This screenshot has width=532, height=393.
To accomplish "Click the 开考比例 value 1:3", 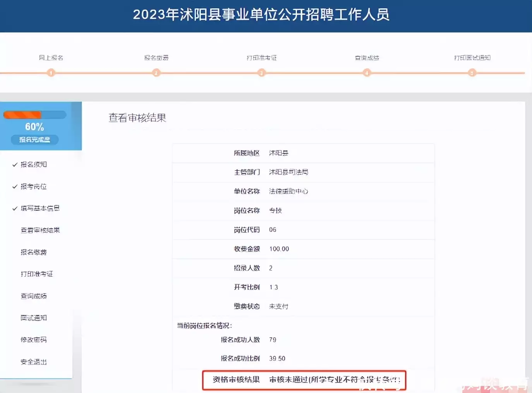I will [x=274, y=287].
